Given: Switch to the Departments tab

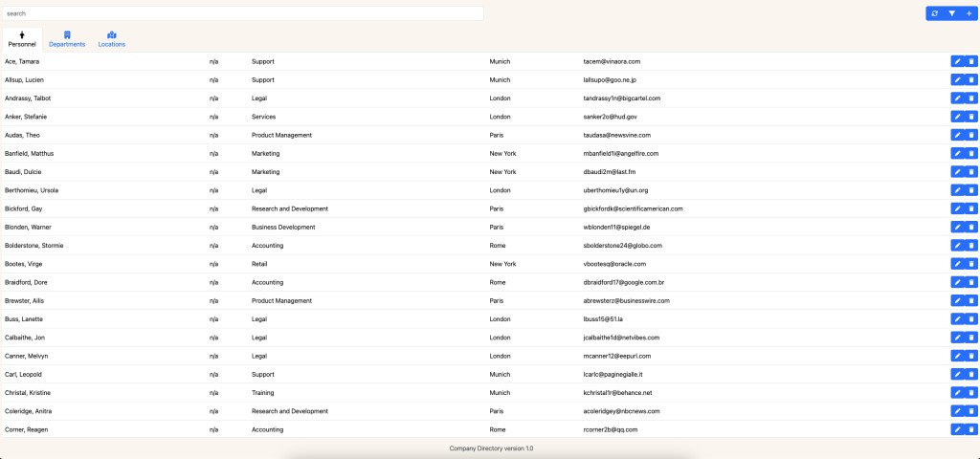Looking at the screenshot, I should tap(67, 39).
